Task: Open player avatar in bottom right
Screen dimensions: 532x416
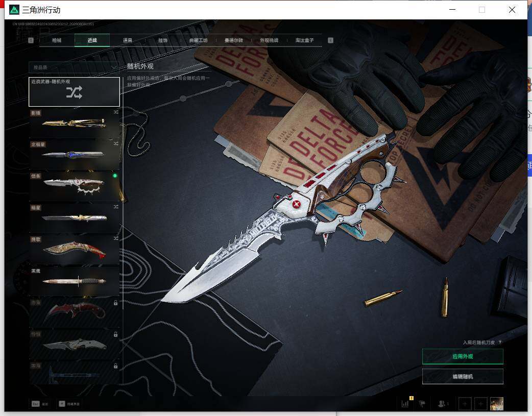Action: point(497,404)
